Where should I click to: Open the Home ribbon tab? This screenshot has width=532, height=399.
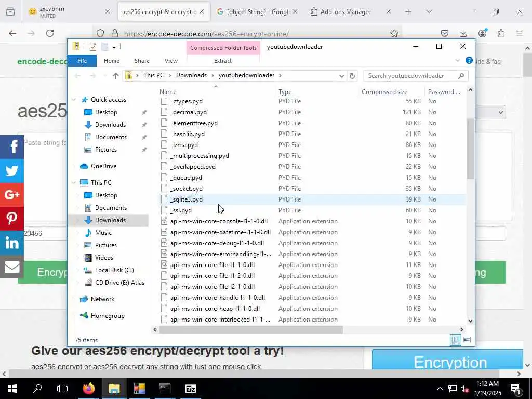(x=112, y=61)
